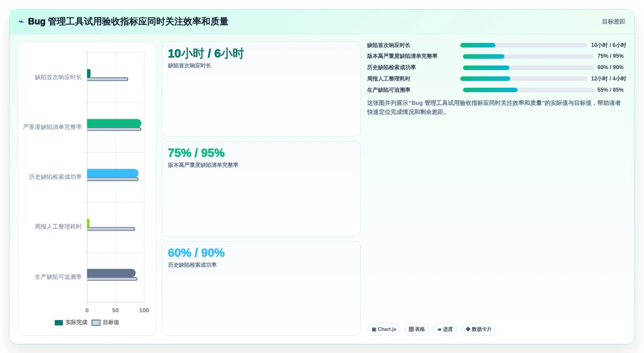The height and width of the screenshot is (353, 644).
Task: Click the 60% / 90% progress row value
Action: tap(611, 67)
